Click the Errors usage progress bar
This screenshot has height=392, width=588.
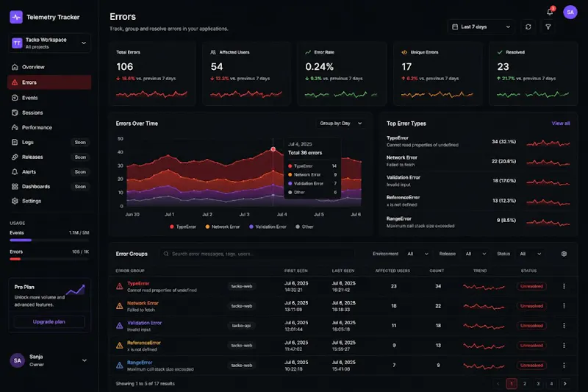pos(49,259)
